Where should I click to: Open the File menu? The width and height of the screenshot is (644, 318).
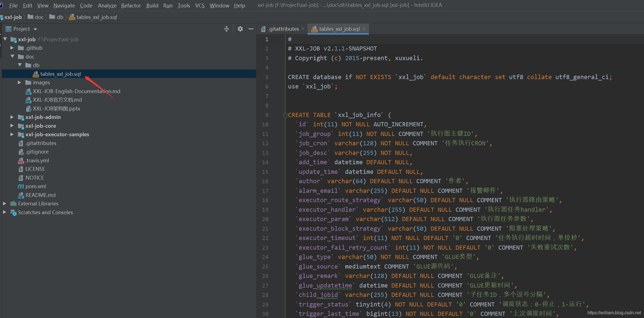(x=13, y=5)
